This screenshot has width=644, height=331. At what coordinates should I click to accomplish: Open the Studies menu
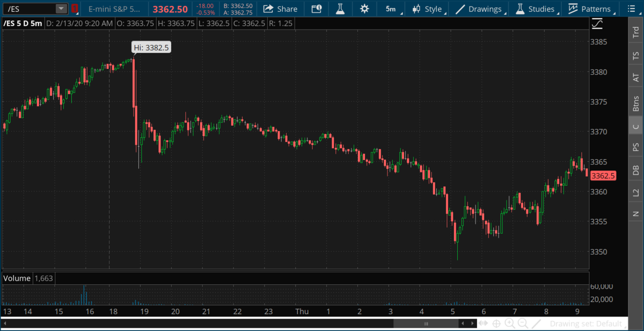point(536,9)
